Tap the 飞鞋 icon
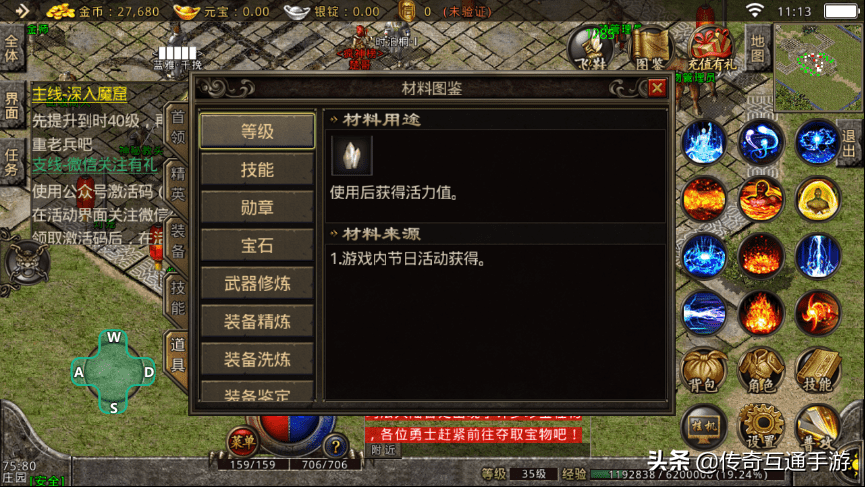The image size is (865, 487). (590, 50)
